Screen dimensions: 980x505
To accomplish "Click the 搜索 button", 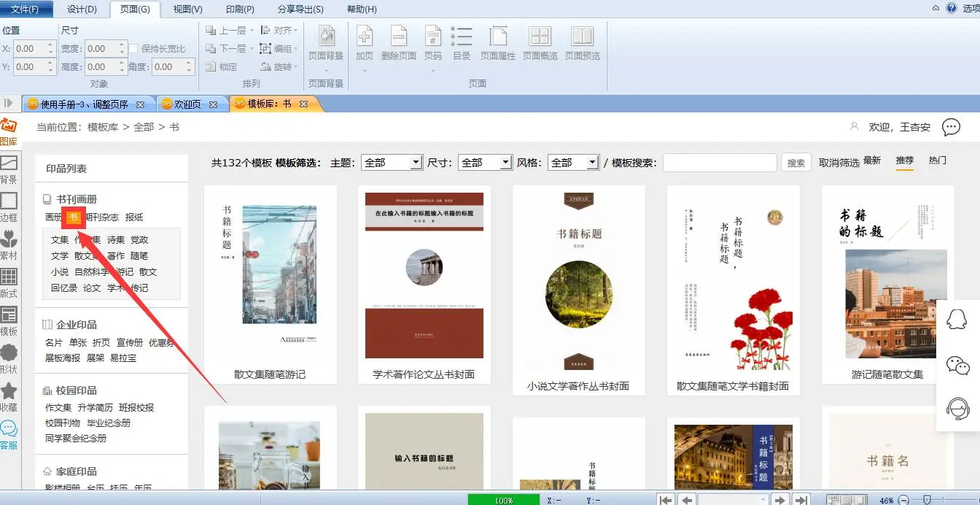I will click(x=796, y=163).
